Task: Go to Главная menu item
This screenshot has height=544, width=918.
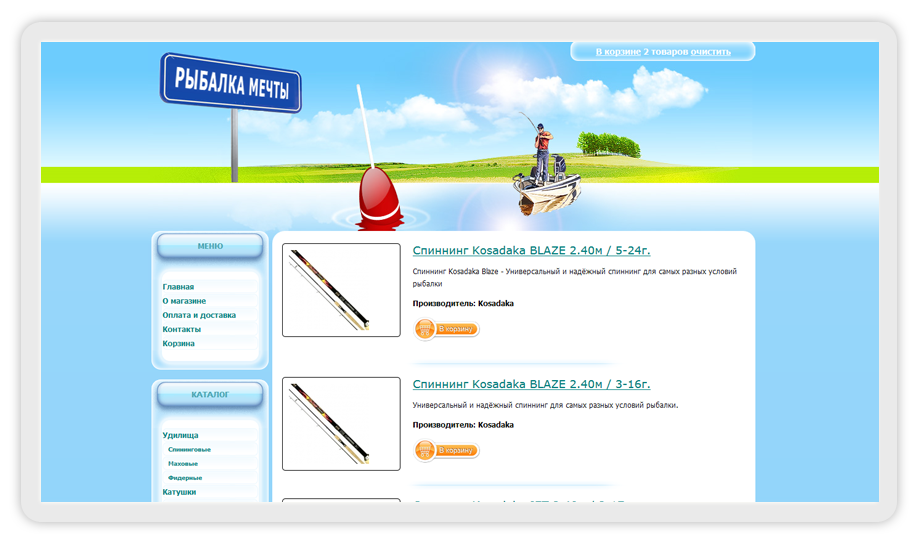Action: pyautogui.click(x=178, y=287)
